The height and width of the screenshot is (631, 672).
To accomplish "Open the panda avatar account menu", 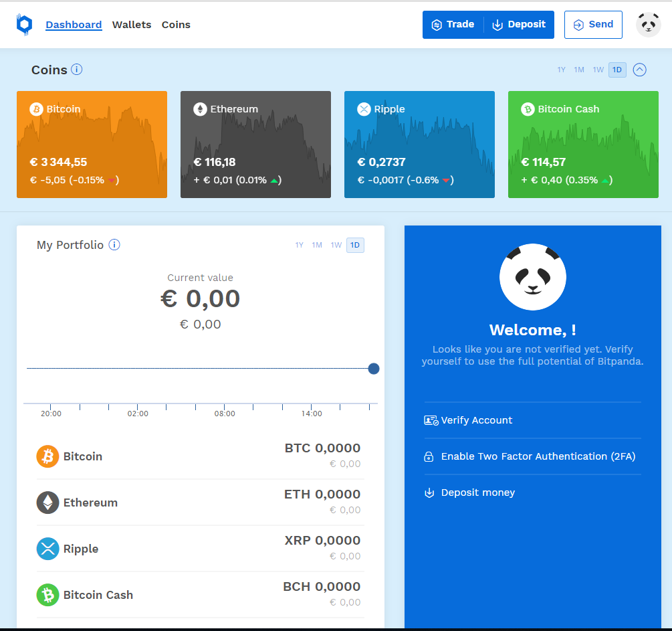I will [647, 24].
